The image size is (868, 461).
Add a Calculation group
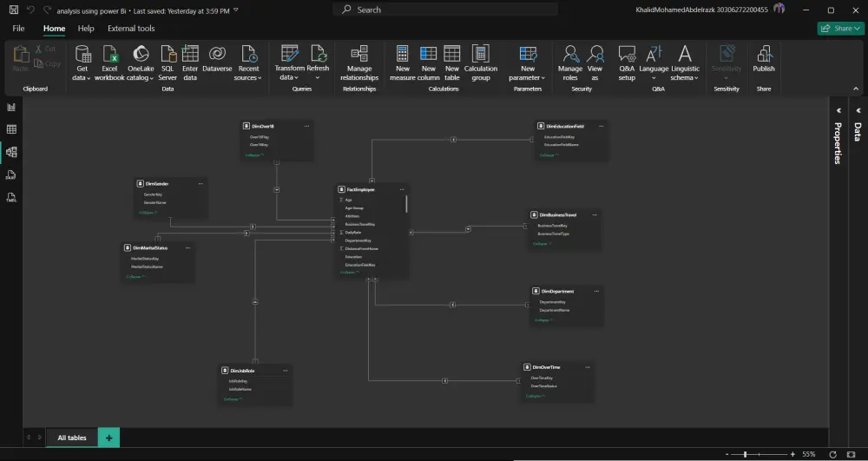click(x=481, y=63)
